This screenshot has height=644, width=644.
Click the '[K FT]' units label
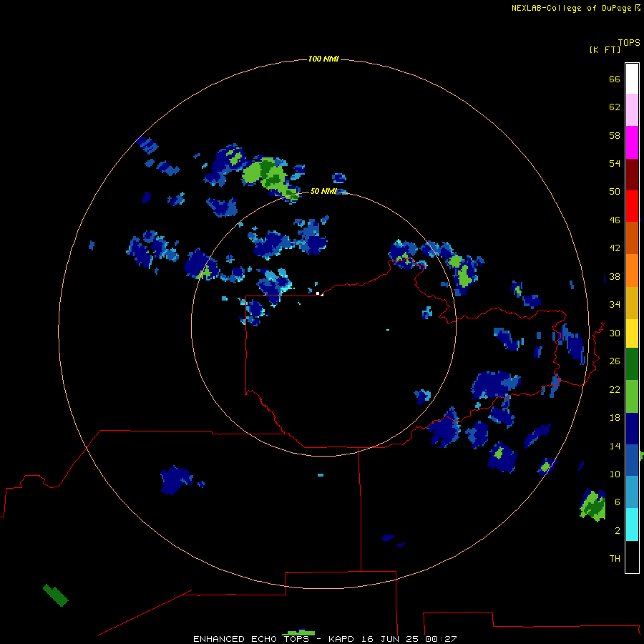[x=605, y=50]
